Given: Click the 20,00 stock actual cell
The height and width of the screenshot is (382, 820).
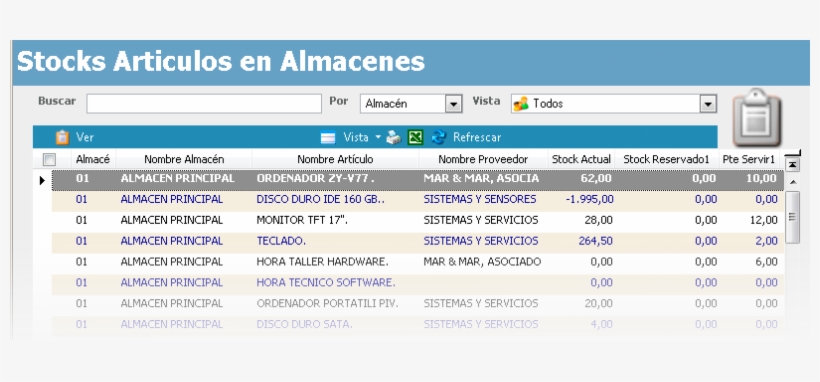Looking at the screenshot, I should coord(598,304).
